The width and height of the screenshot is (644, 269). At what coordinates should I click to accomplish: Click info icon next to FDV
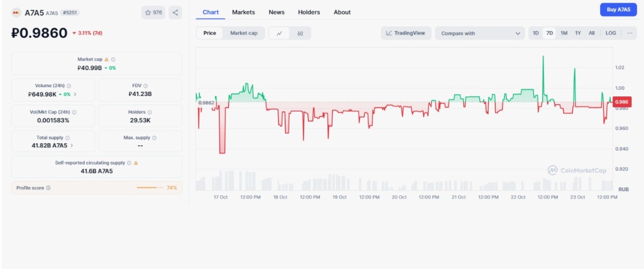(146, 86)
